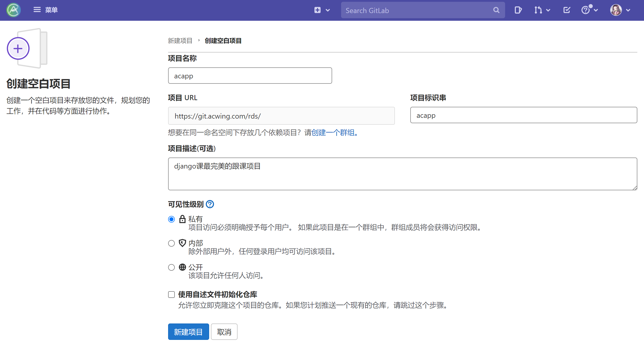Enable 使用自述文件初始化仓库 checkbox
644x345 pixels.
click(171, 295)
